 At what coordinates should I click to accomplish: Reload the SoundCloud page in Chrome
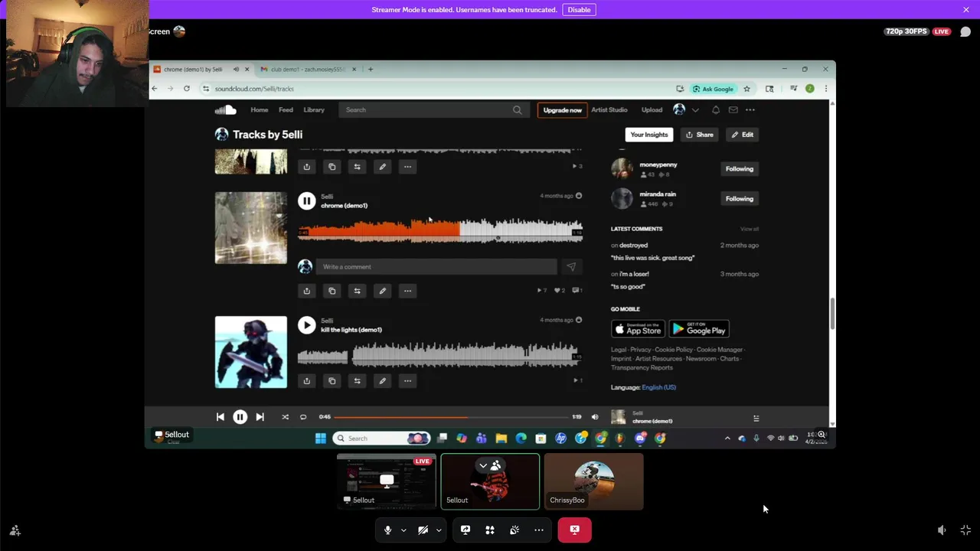coord(187,89)
